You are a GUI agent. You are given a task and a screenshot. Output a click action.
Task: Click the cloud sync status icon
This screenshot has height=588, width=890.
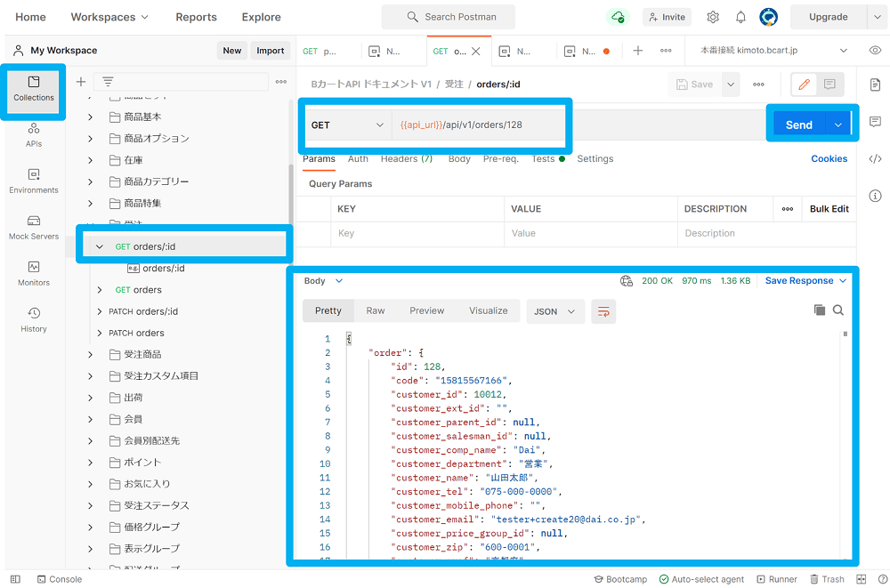[x=618, y=17]
